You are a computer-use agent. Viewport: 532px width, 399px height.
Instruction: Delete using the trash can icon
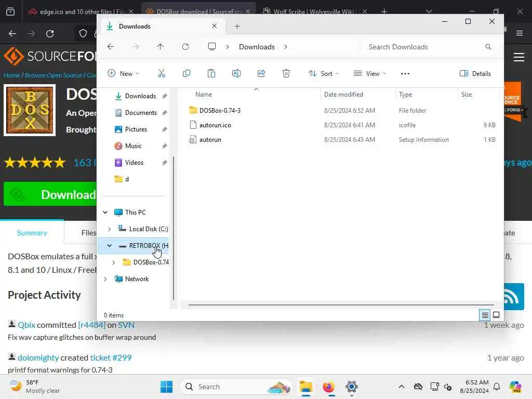coord(286,73)
